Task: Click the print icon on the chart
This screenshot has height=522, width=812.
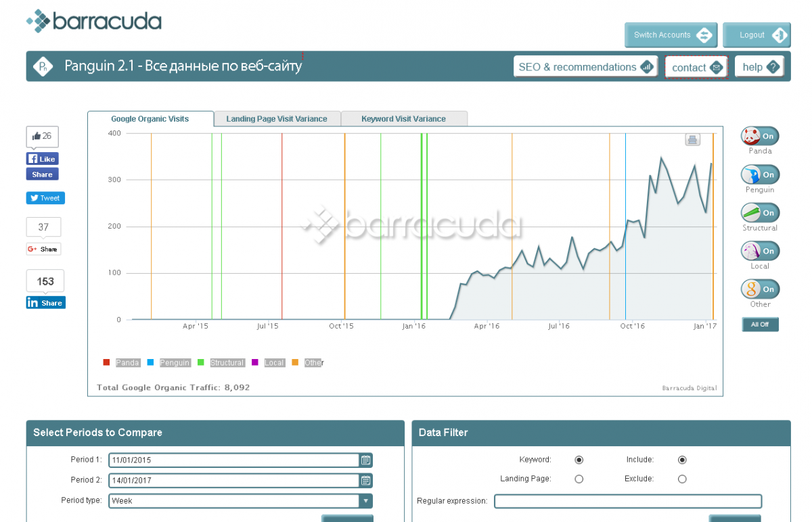Action: [x=692, y=140]
